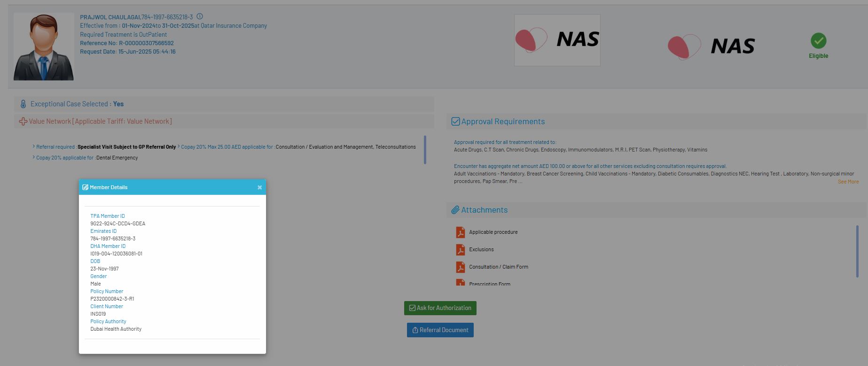The image size is (868, 366).
Task: Select Gender value Male
Action: [x=95, y=284]
